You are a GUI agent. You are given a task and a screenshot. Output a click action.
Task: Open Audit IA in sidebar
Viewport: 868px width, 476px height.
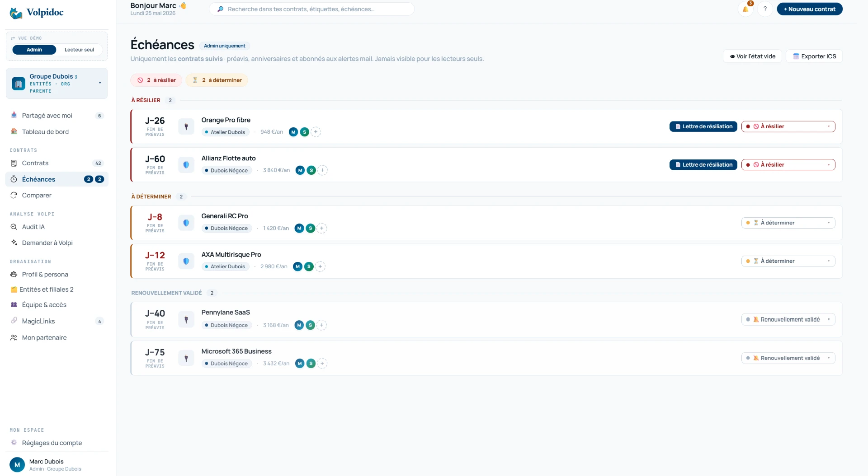click(57, 227)
